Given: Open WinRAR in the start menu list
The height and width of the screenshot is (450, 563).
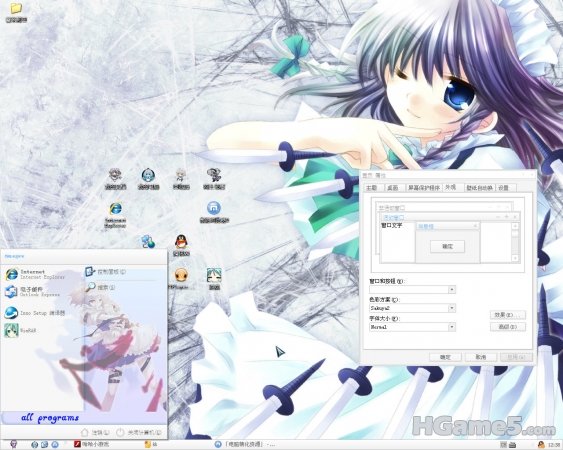Looking at the screenshot, I should pos(22,330).
